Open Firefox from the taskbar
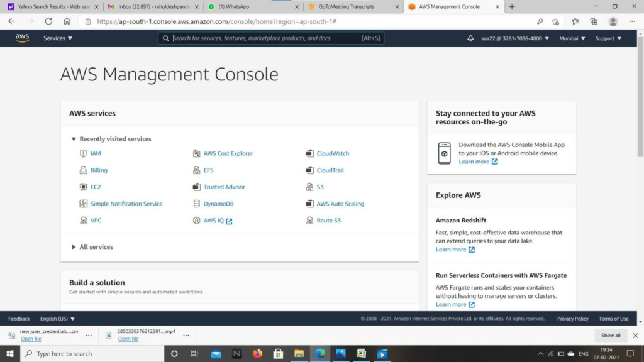 click(x=257, y=353)
